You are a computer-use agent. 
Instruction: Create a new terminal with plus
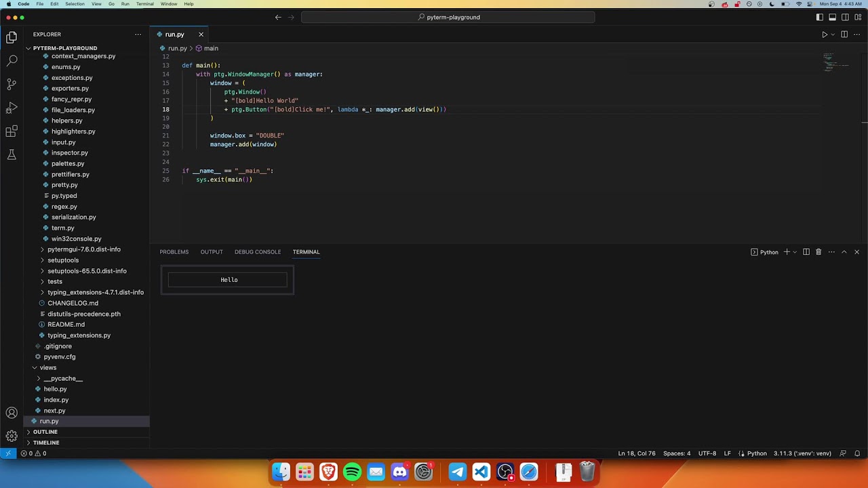click(787, 252)
